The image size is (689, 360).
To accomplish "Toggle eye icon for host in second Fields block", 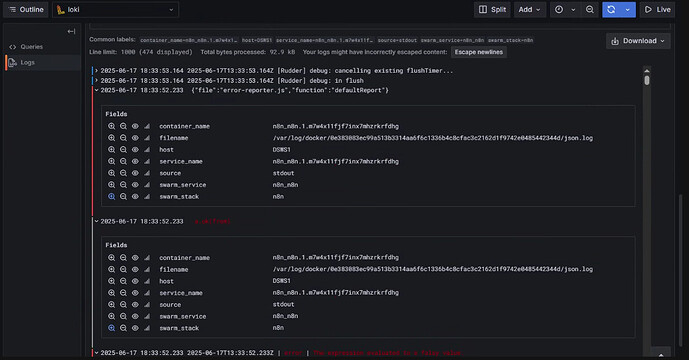I will (x=135, y=281).
